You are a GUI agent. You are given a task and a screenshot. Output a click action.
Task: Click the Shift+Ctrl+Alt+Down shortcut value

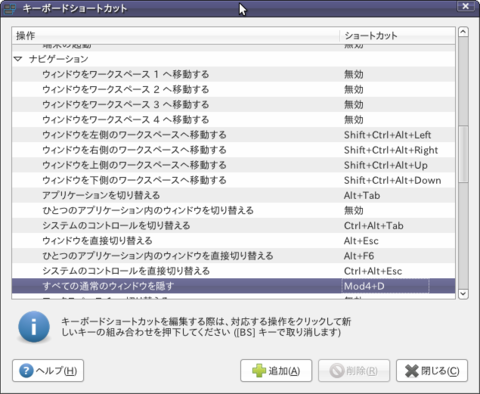point(393,180)
